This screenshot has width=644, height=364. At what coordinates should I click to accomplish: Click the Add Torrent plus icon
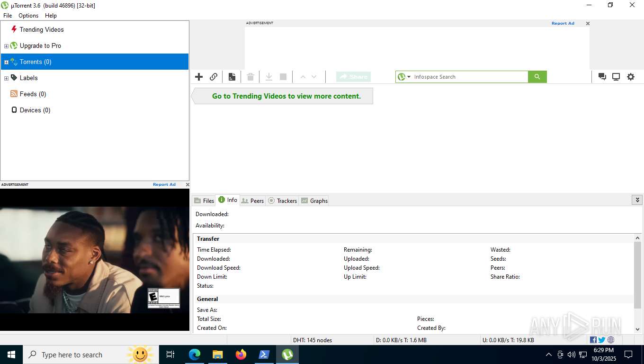point(199,77)
